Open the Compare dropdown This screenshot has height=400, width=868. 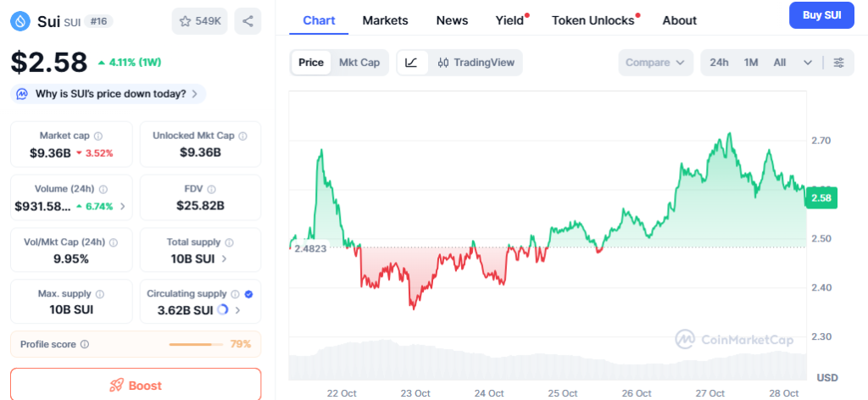pyautogui.click(x=654, y=63)
